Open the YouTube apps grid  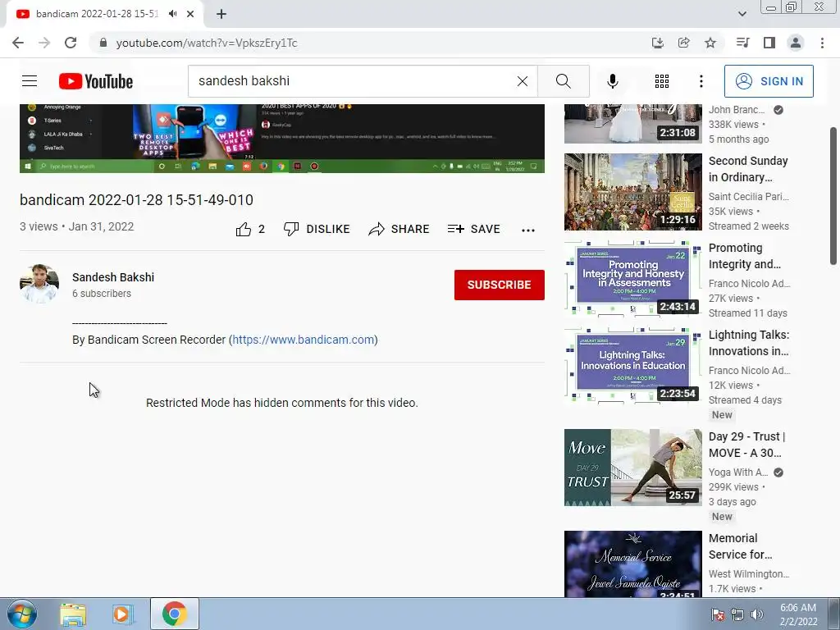(x=662, y=81)
